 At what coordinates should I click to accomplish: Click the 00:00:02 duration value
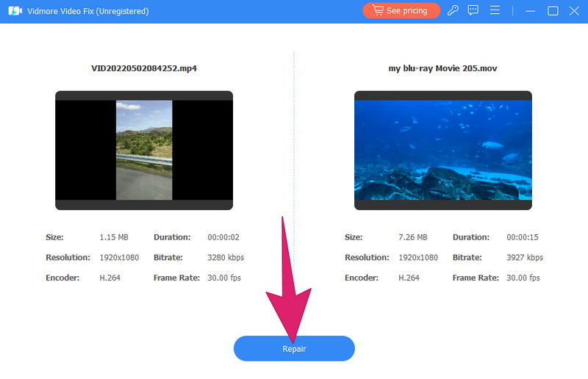[223, 237]
